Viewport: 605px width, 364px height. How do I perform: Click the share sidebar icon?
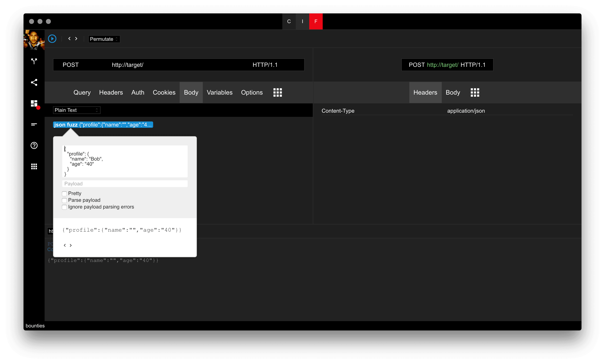click(34, 82)
